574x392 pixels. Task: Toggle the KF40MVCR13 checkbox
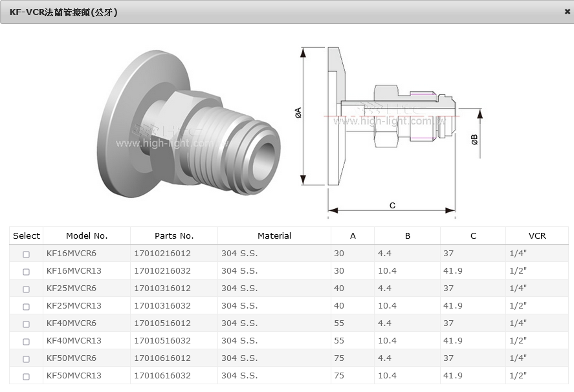tap(26, 342)
